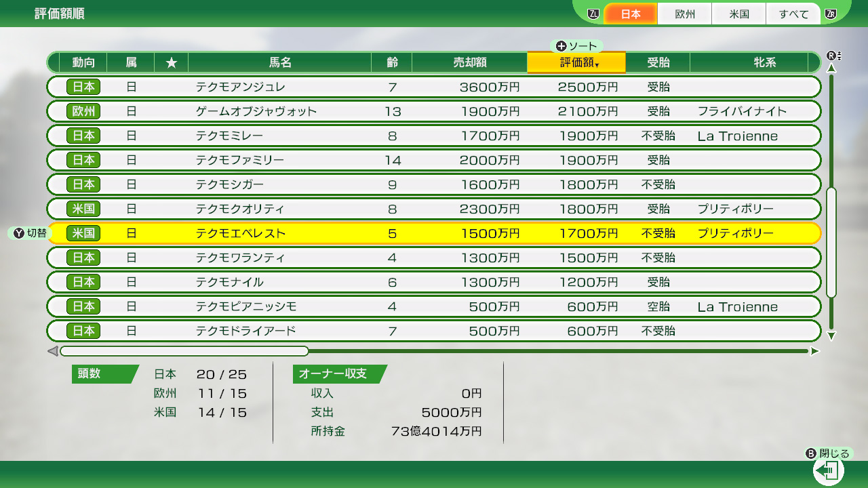Click 2100万円 valuation cell
Image resolution: width=868 pixels, height=488 pixels.
(588, 111)
